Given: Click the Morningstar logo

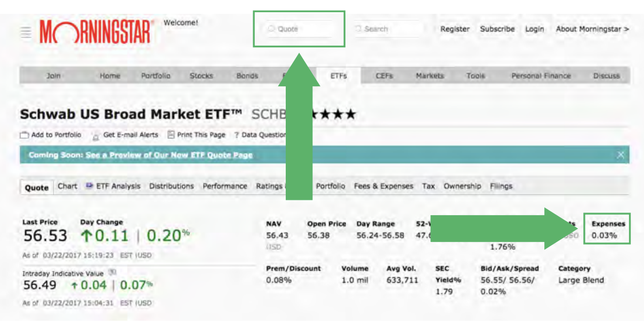Looking at the screenshot, I should 97,32.
